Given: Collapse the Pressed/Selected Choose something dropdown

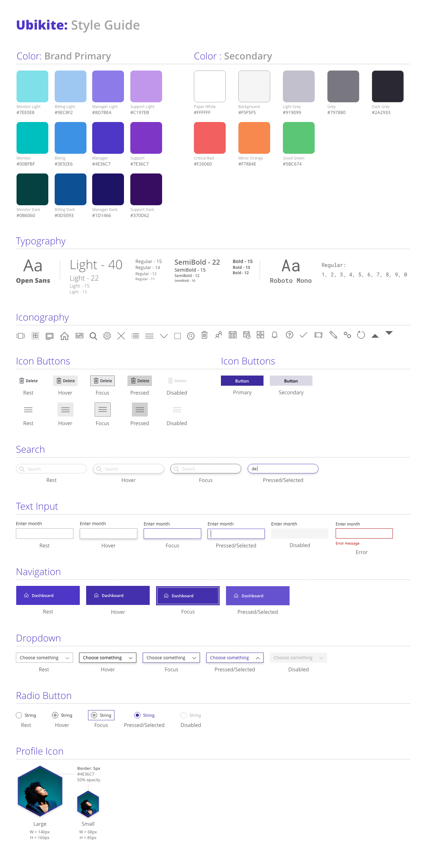Looking at the screenshot, I should point(235,658).
